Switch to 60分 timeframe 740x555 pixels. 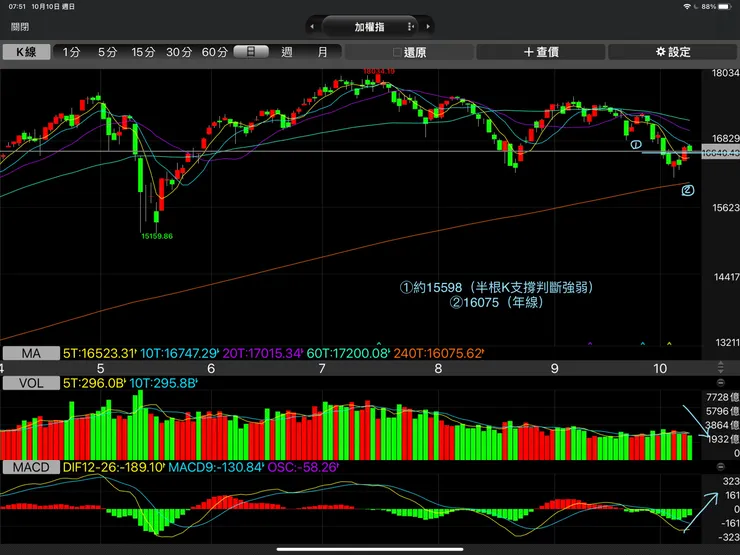coord(215,52)
